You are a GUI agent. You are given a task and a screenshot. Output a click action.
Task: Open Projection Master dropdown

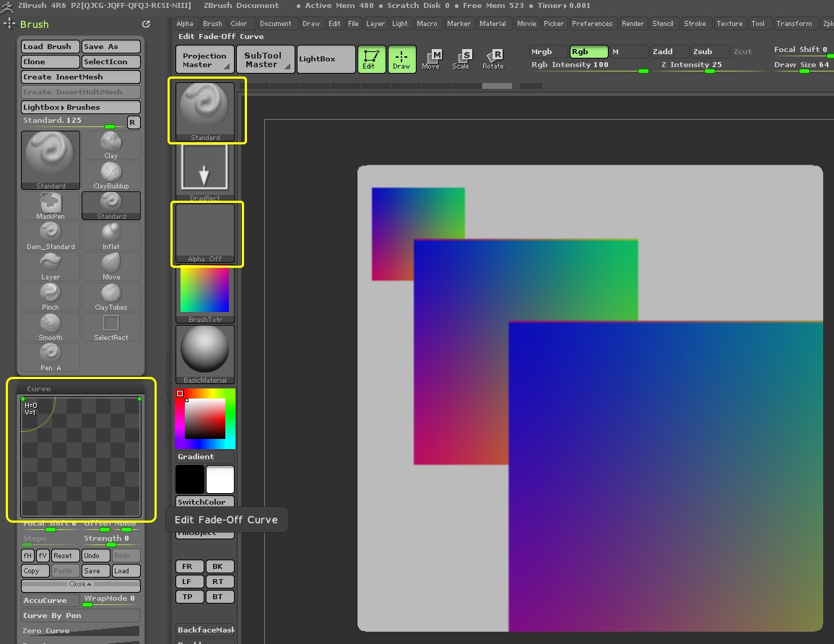[205, 60]
